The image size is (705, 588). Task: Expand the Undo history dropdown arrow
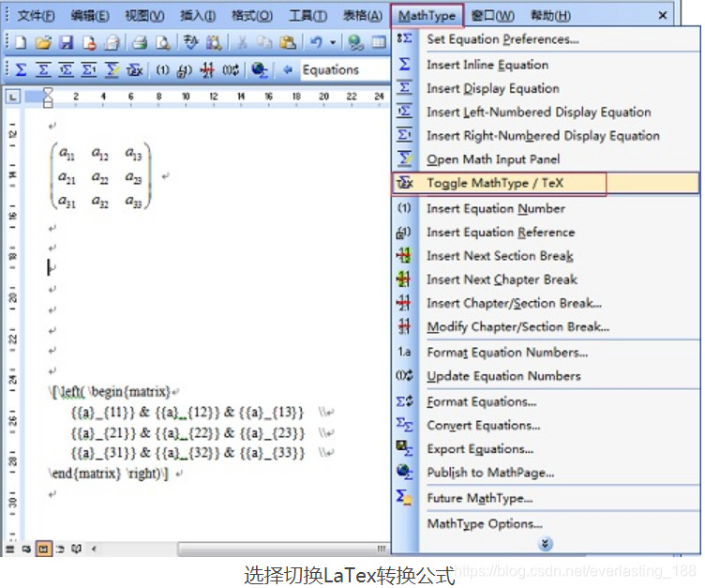pyautogui.click(x=333, y=43)
